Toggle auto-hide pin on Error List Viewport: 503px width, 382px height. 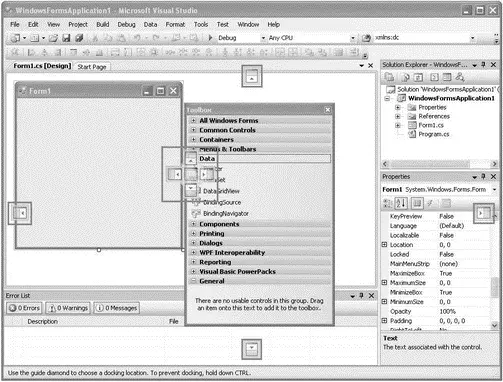point(362,295)
